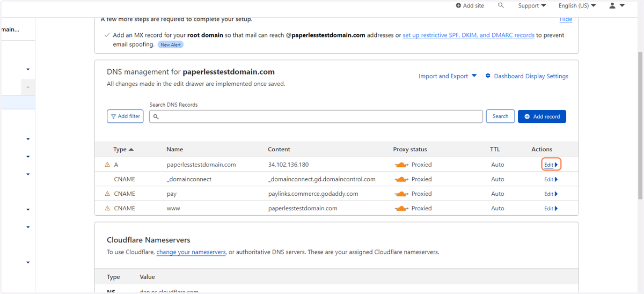
Task: Expand Edit for the pay record
Action: pyautogui.click(x=551, y=194)
